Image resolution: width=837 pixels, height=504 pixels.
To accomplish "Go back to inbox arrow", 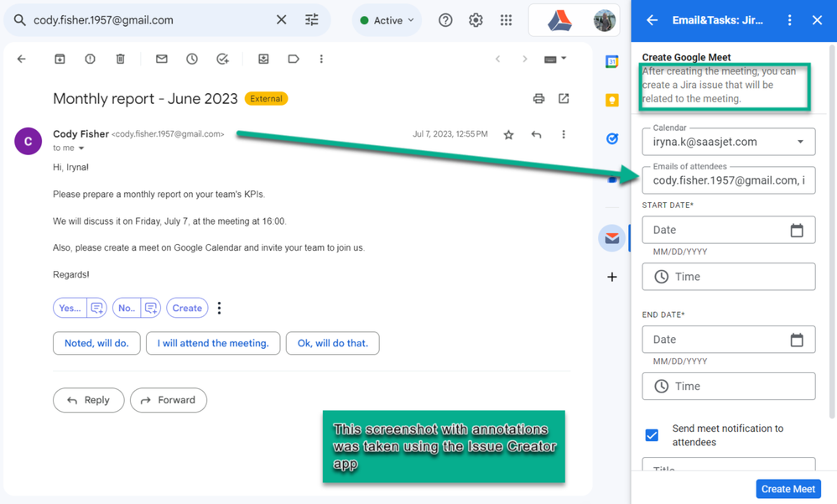I will point(21,59).
